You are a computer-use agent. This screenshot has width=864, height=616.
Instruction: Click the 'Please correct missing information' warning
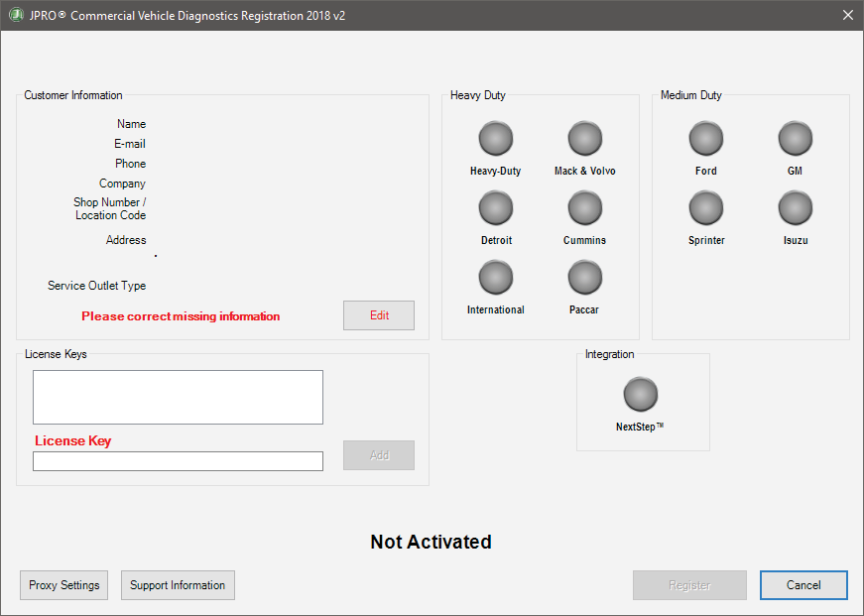point(181,316)
